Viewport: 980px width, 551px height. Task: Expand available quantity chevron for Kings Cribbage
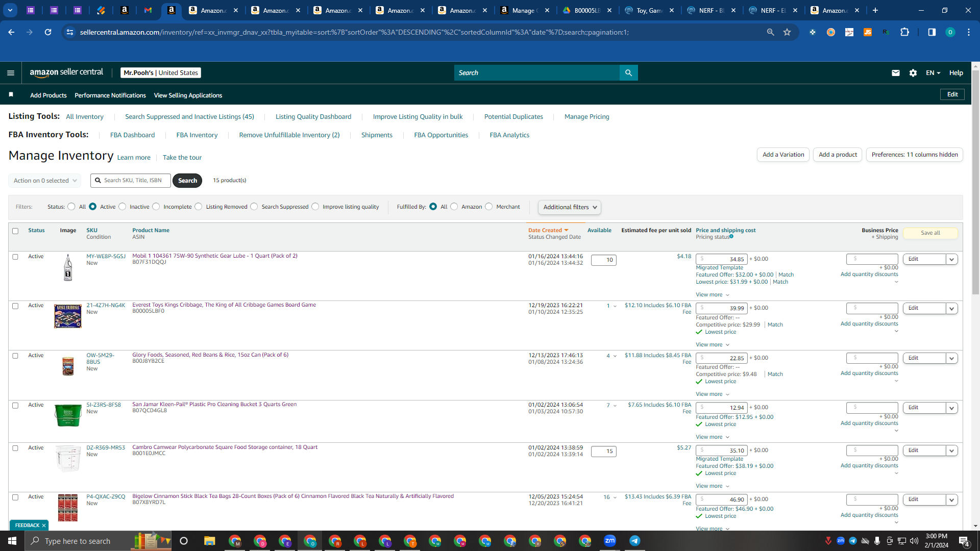pos(615,306)
